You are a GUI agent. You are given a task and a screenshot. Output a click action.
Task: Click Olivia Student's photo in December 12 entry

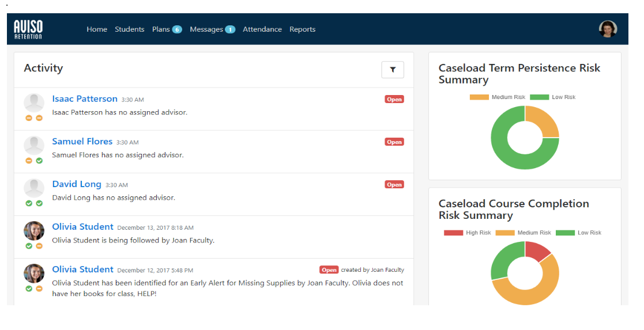[34, 274]
